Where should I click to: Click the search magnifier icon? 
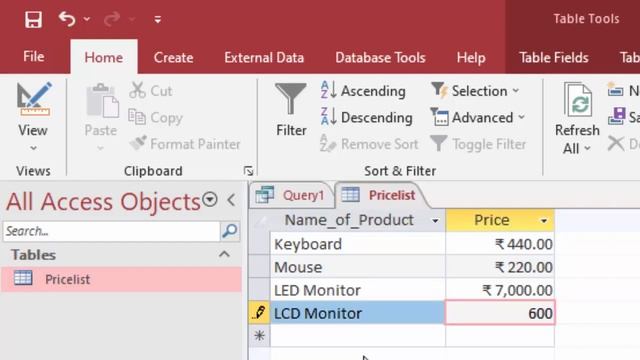(x=230, y=231)
